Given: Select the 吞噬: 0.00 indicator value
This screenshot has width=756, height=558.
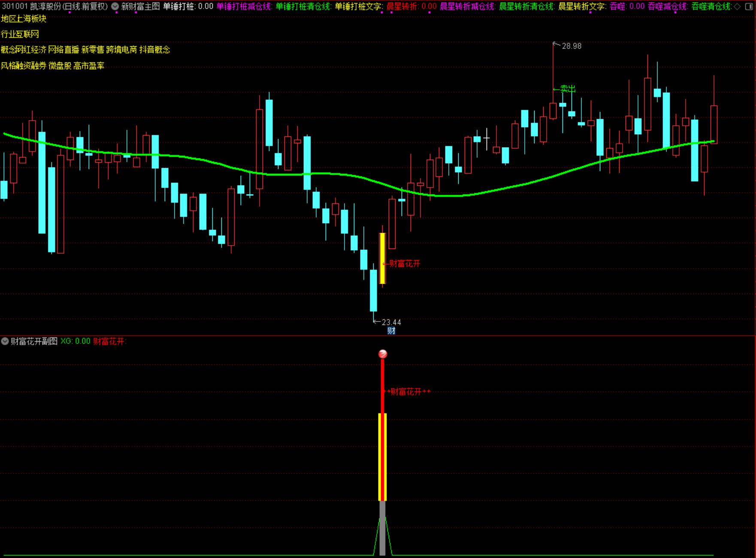Looking at the screenshot, I should pos(627,6).
